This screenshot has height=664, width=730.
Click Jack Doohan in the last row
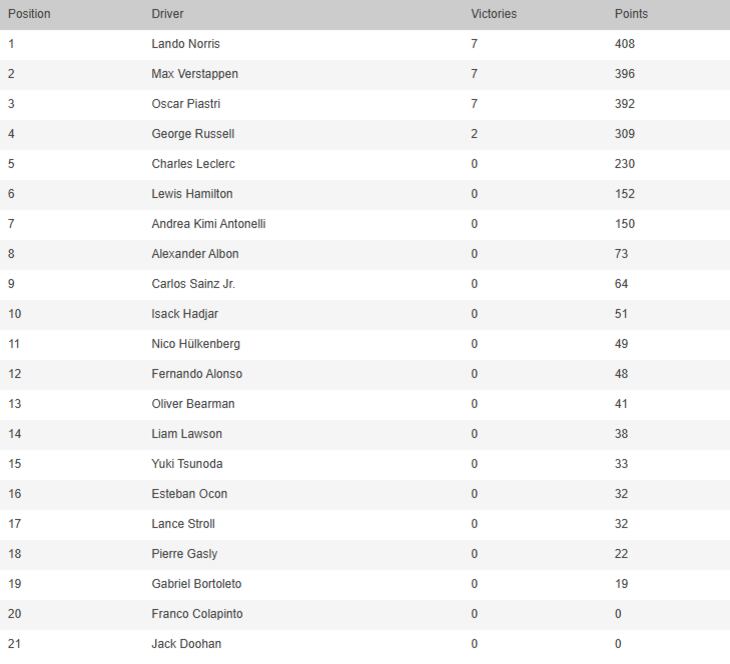coord(186,644)
